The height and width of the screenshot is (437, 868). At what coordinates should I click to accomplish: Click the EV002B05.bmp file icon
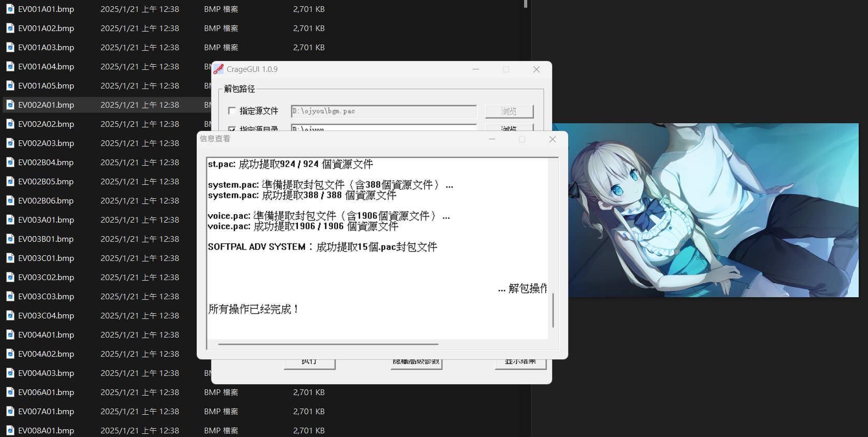tap(10, 182)
